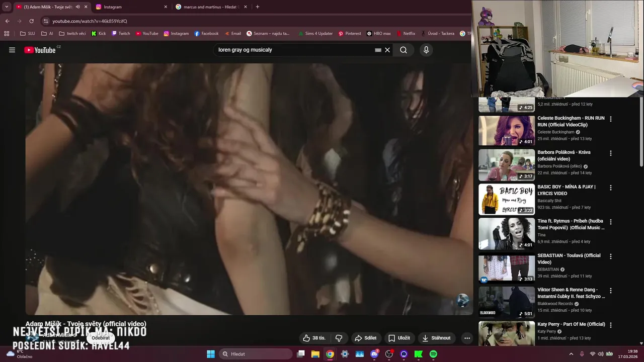Viewport: 644px width, 362px height.
Task: Open the Facebook bookmark
Action: 206,34
